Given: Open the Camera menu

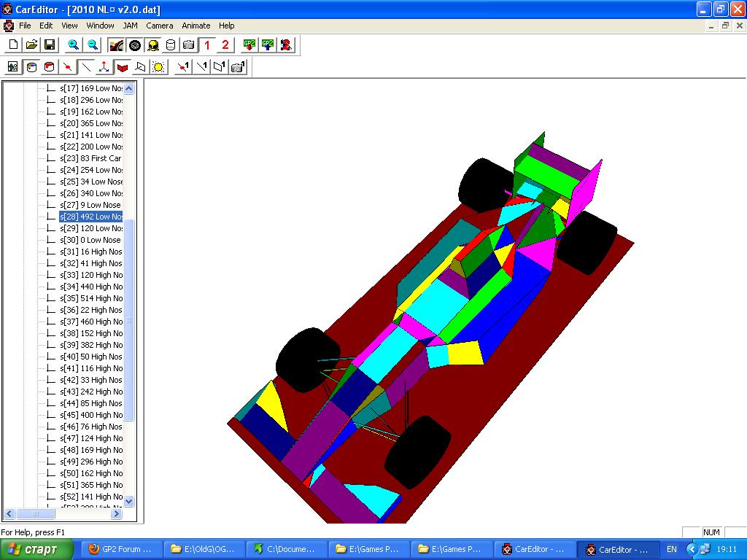Looking at the screenshot, I should coord(160,26).
